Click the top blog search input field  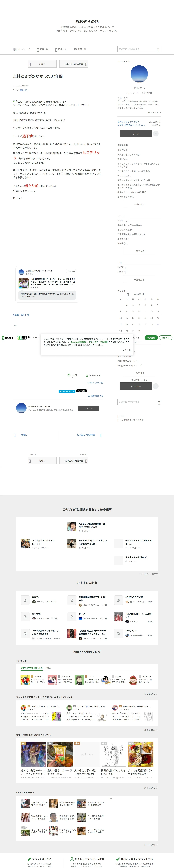139,49
